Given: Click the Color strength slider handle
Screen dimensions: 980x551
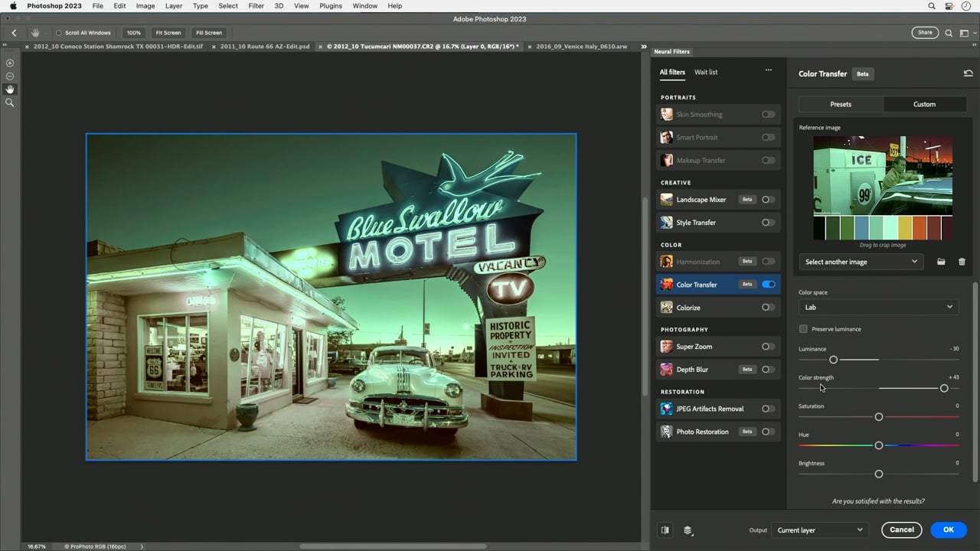Looking at the screenshot, I should point(944,388).
